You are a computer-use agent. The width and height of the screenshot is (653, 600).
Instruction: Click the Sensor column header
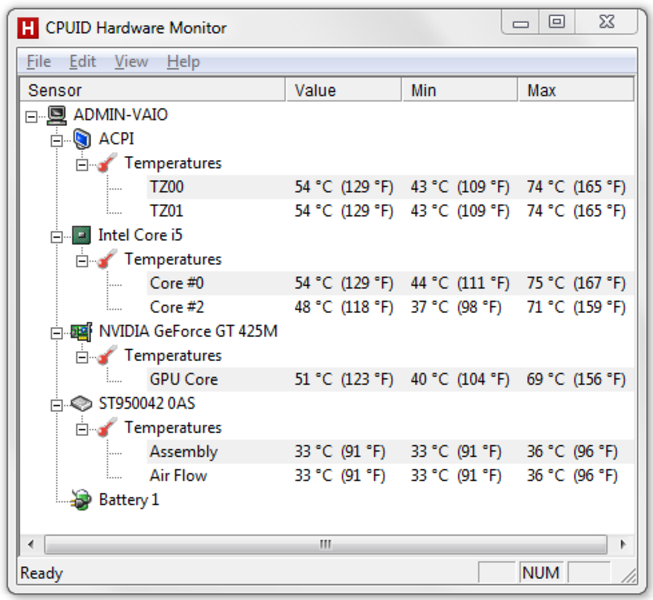[153, 90]
